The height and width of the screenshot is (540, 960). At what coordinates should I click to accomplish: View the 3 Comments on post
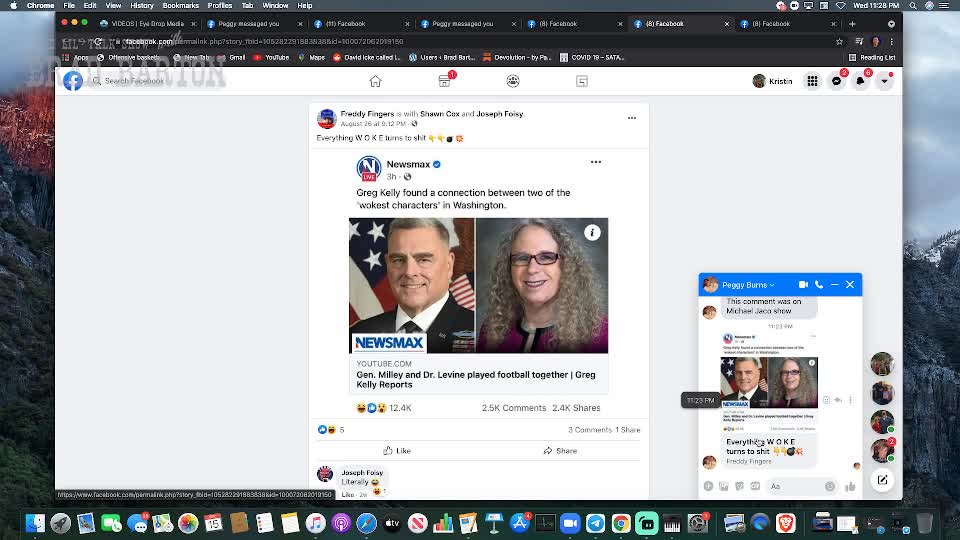click(590, 430)
